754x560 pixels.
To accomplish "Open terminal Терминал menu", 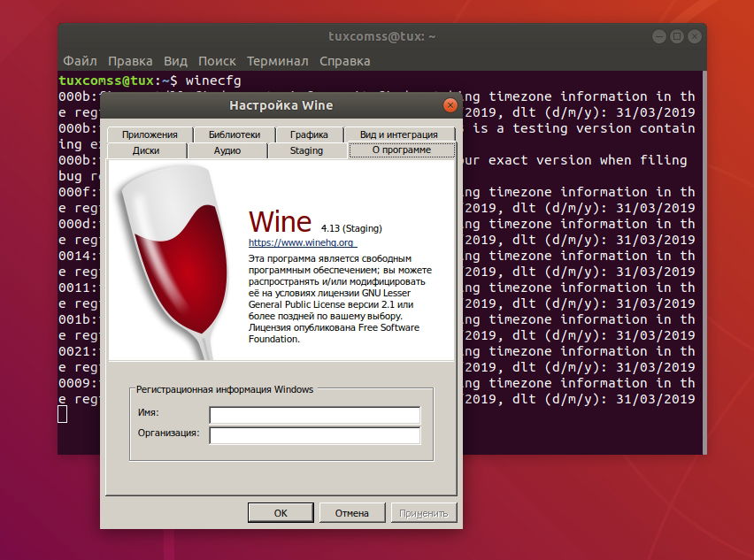I will point(278,61).
